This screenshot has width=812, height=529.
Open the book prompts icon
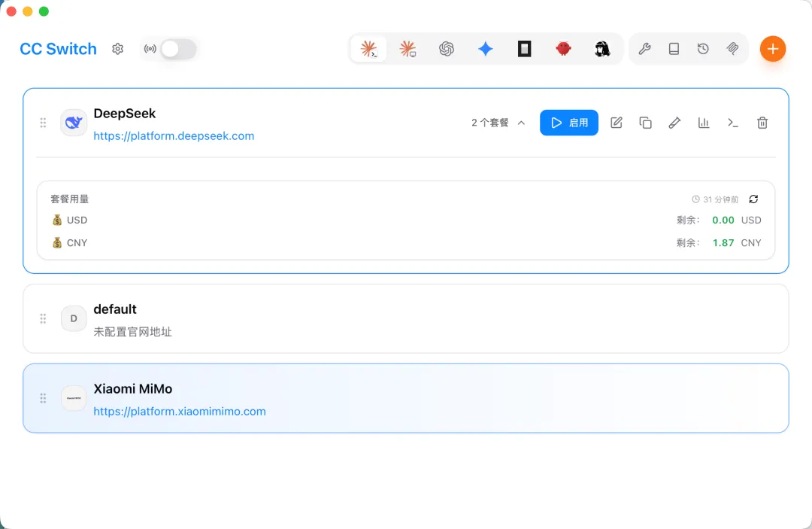(x=674, y=49)
